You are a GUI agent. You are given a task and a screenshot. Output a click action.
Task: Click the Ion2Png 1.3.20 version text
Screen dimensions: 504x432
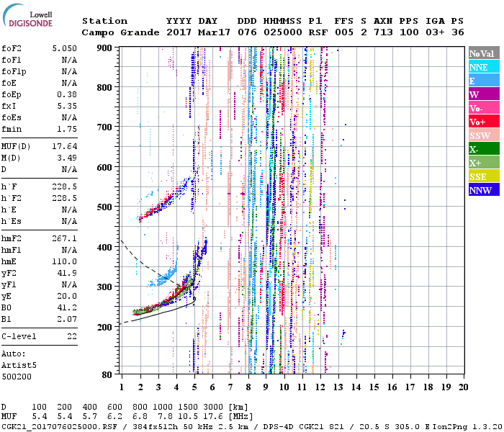[467, 426]
